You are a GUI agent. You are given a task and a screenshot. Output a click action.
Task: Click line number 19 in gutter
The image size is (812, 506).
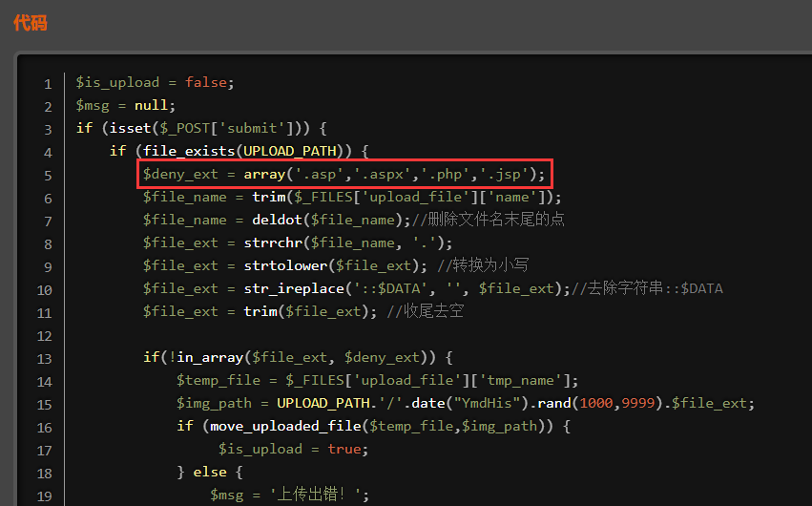tap(44, 496)
